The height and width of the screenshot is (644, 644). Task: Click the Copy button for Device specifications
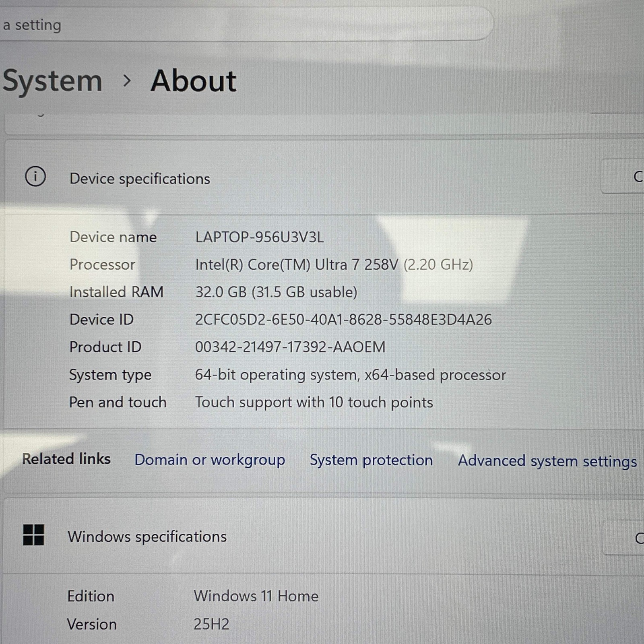(x=622, y=176)
